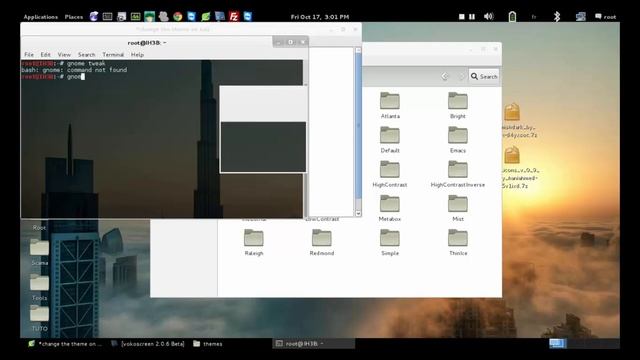This screenshot has width=640, height=360.
Task: Open the Tools folder on the desktop
Action: click(x=39, y=287)
